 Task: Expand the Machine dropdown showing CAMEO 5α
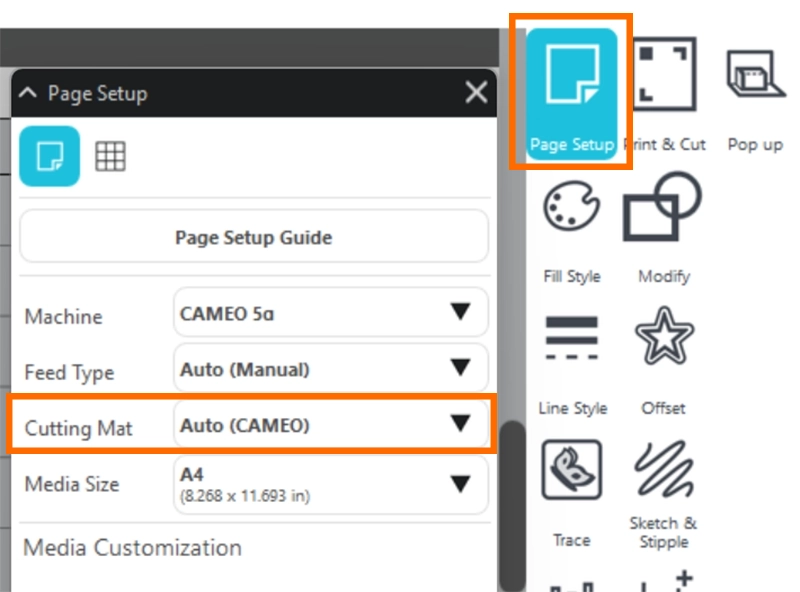pos(330,313)
